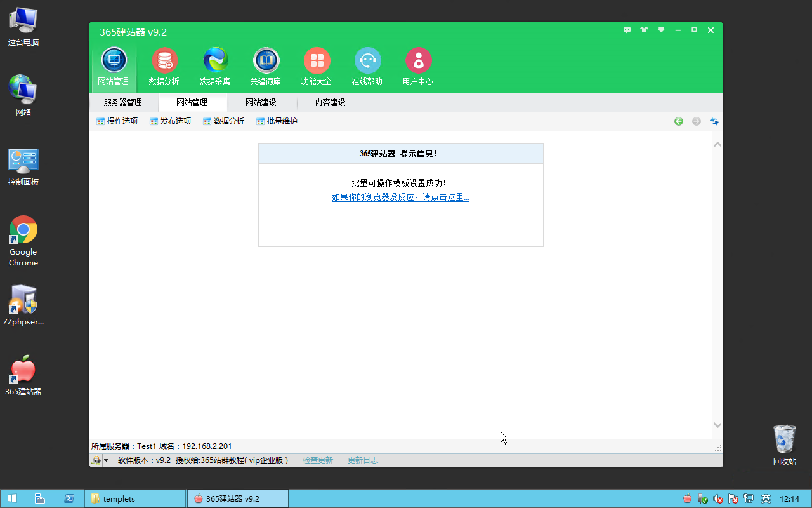
Task: Click the green back navigation arrow
Action: 679,121
